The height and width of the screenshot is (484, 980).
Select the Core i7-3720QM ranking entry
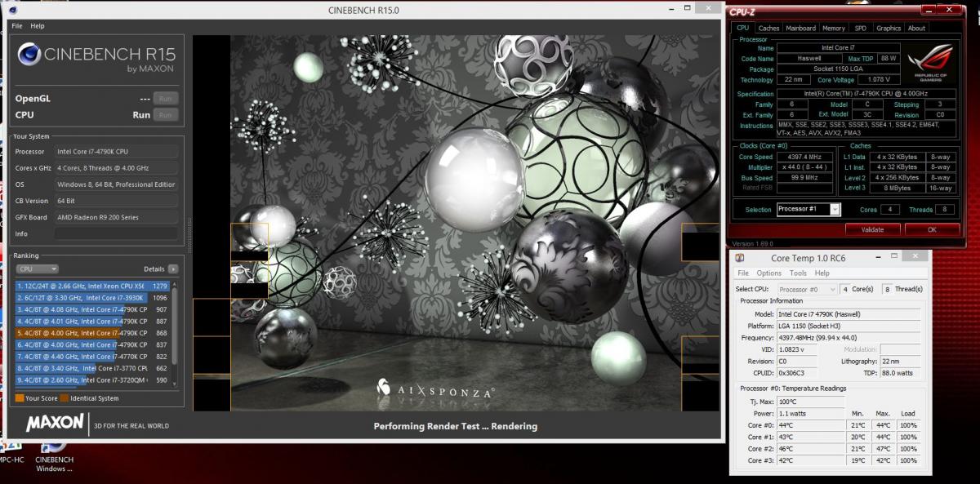pos(92,380)
